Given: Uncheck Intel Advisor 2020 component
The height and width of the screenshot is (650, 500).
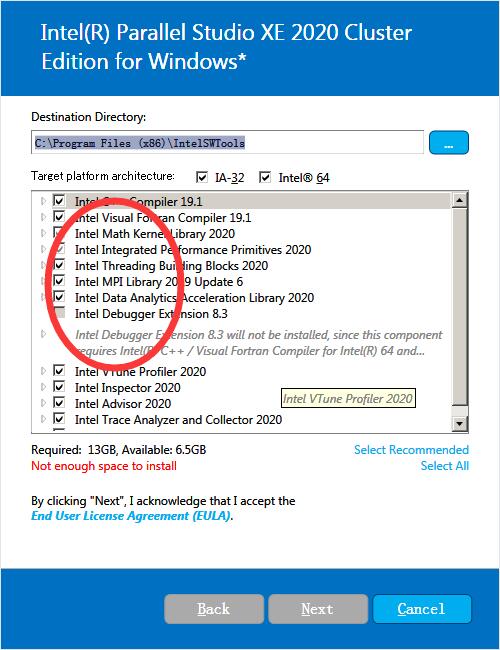Looking at the screenshot, I should point(59,403).
